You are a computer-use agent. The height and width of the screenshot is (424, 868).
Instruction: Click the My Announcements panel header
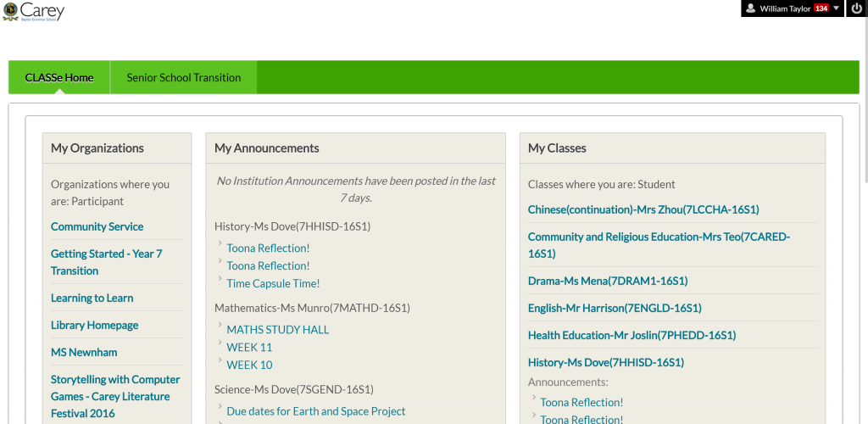click(355, 148)
